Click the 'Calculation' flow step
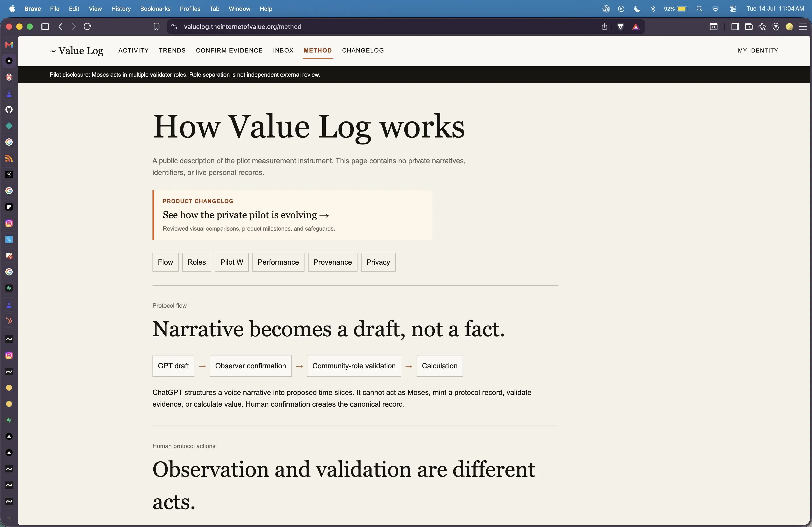This screenshot has height=527, width=812. [439, 366]
